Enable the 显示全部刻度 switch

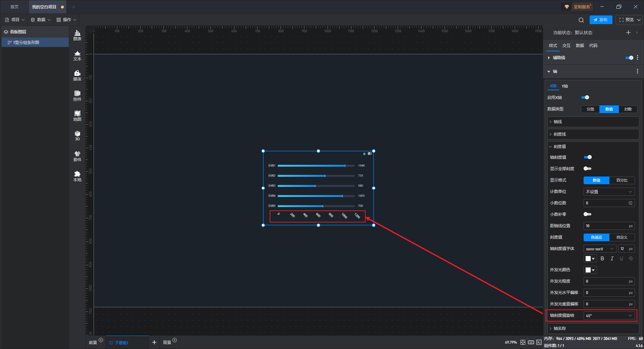click(587, 168)
